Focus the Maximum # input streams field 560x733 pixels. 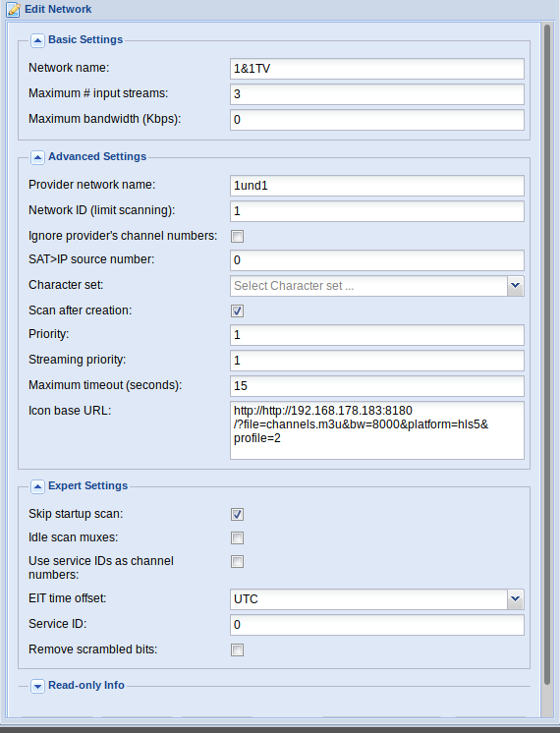(x=376, y=94)
